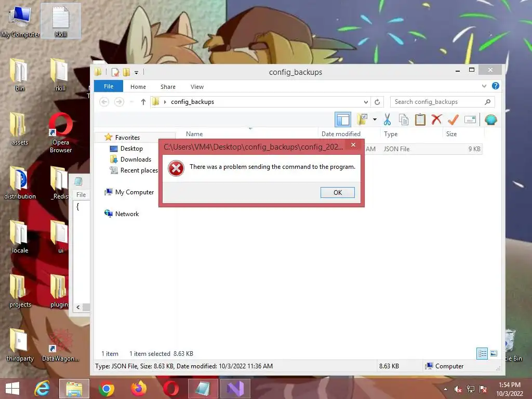Open Downloads in navigation pane
The width and height of the screenshot is (532, 399).
coord(136,159)
